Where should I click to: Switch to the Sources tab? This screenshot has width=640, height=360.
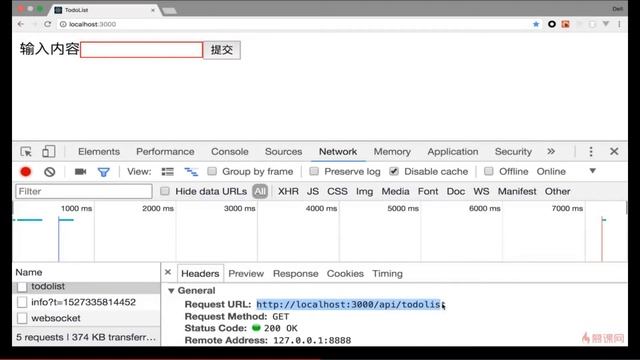(283, 151)
